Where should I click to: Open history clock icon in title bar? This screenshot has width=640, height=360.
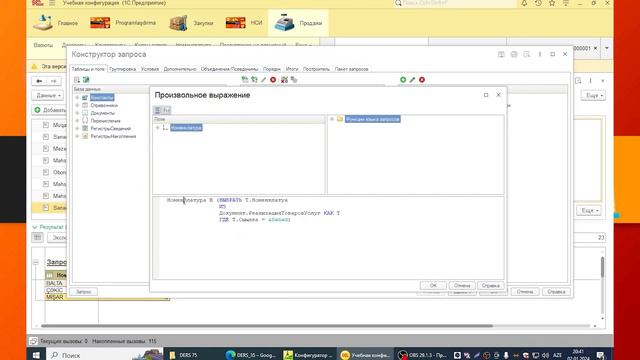538,3
